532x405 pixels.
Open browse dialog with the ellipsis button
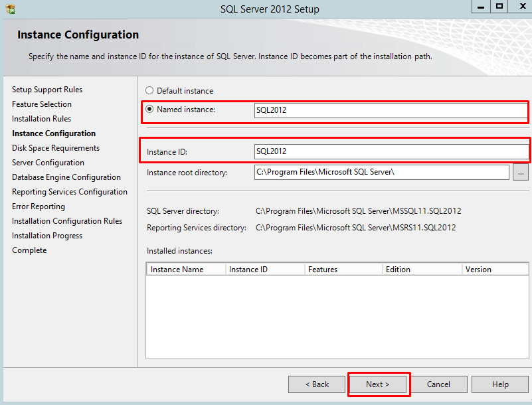pos(521,173)
